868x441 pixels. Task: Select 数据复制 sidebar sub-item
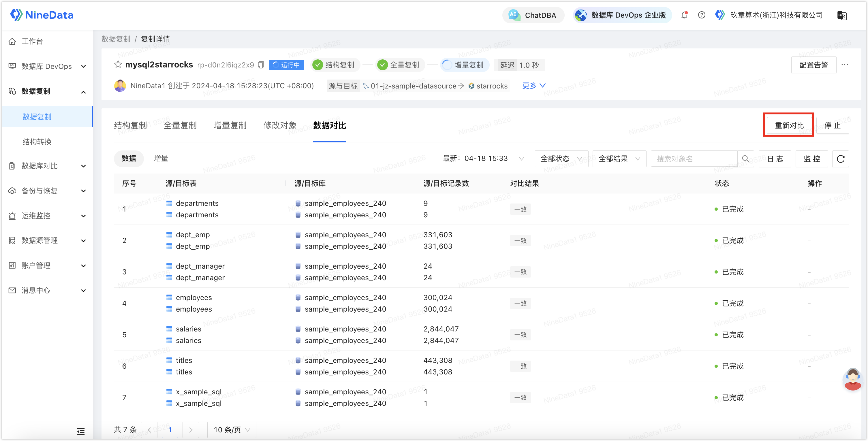[47, 116]
